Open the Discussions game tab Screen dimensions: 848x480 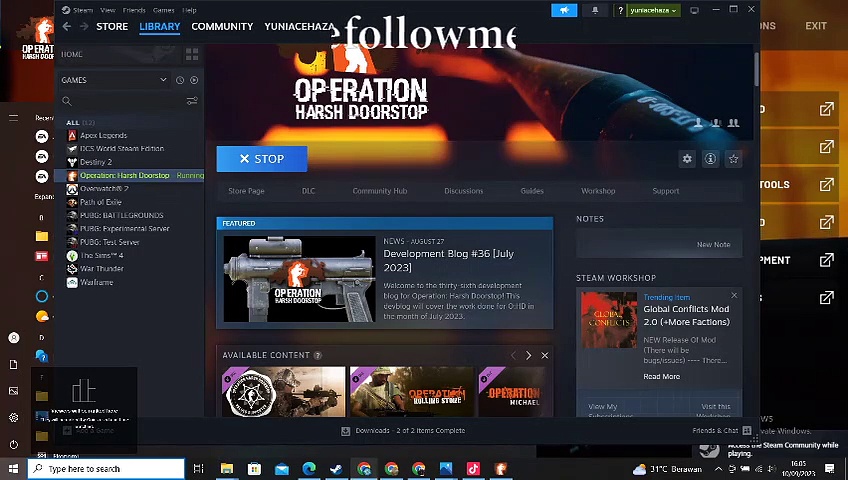click(x=463, y=191)
